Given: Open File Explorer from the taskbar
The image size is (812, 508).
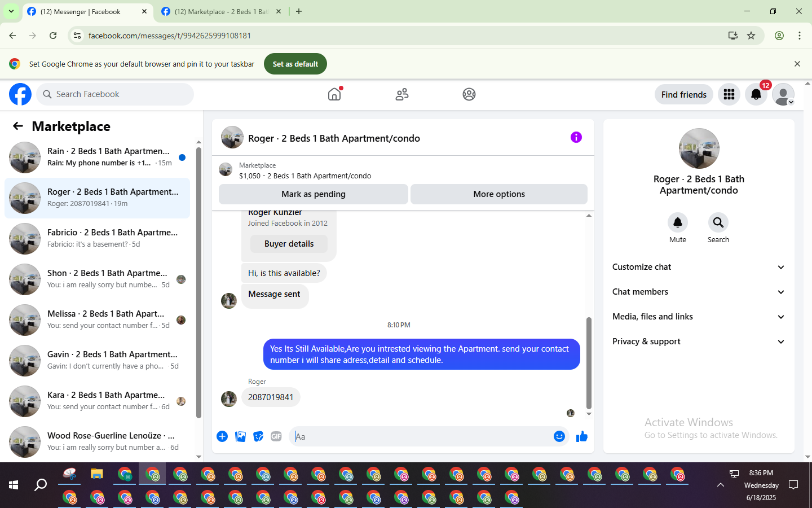Looking at the screenshot, I should (97, 474).
